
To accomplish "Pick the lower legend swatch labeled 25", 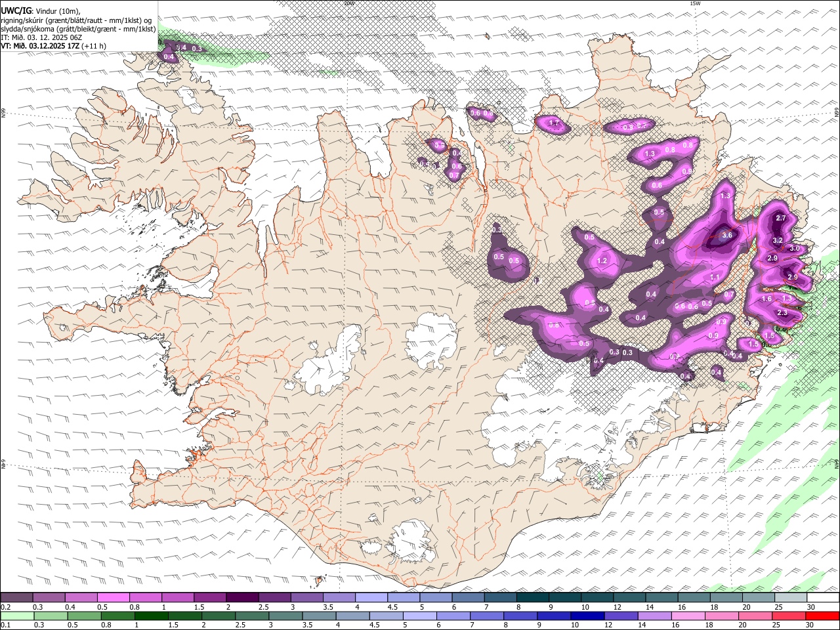I will tap(788, 616).
